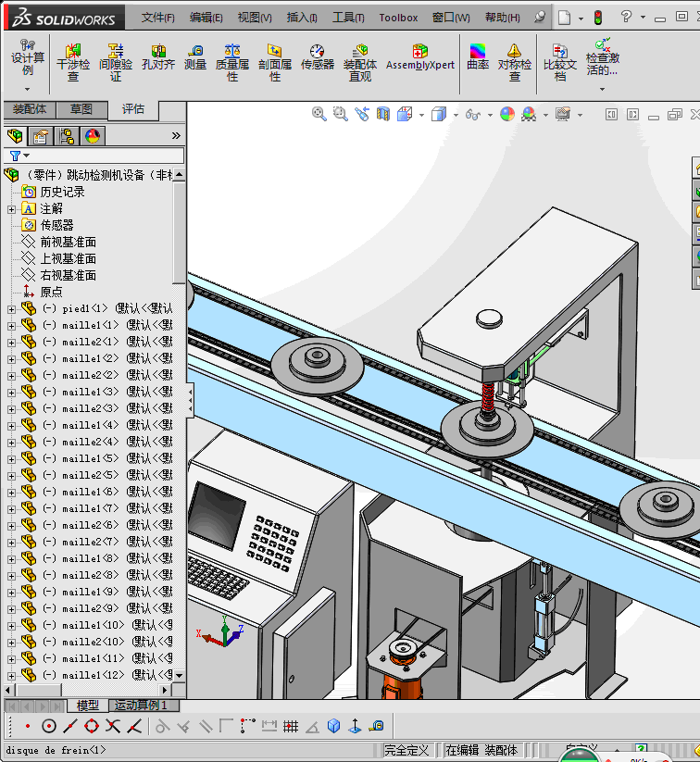
Task: Click the Previous View icon
Action: (x=362, y=114)
